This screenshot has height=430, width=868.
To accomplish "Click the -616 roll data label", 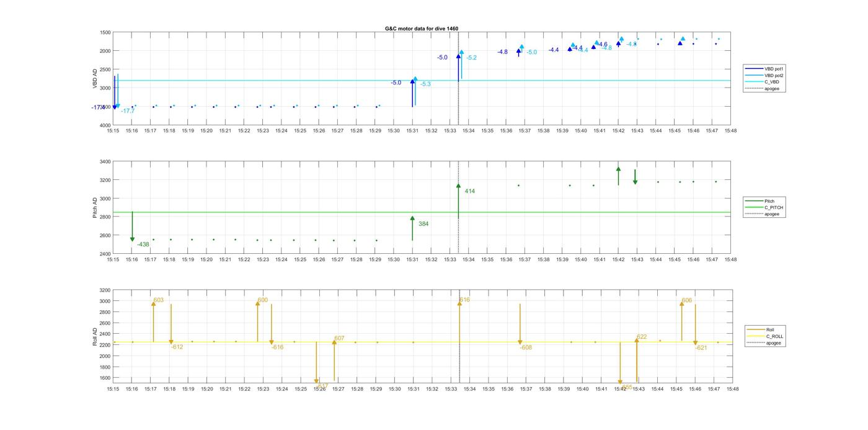I will point(277,347).
